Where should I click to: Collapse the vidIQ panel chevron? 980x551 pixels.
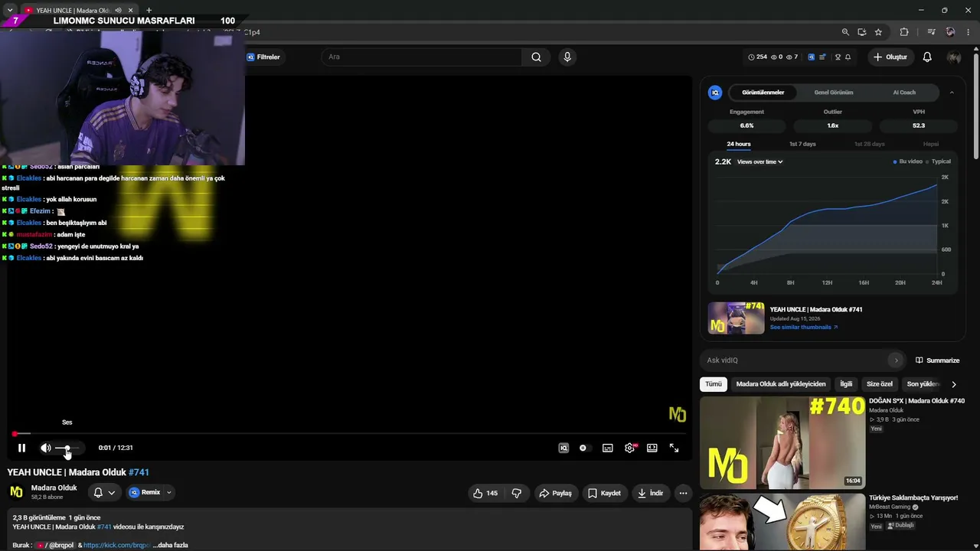pyautogui.click(x=952, y=93)
